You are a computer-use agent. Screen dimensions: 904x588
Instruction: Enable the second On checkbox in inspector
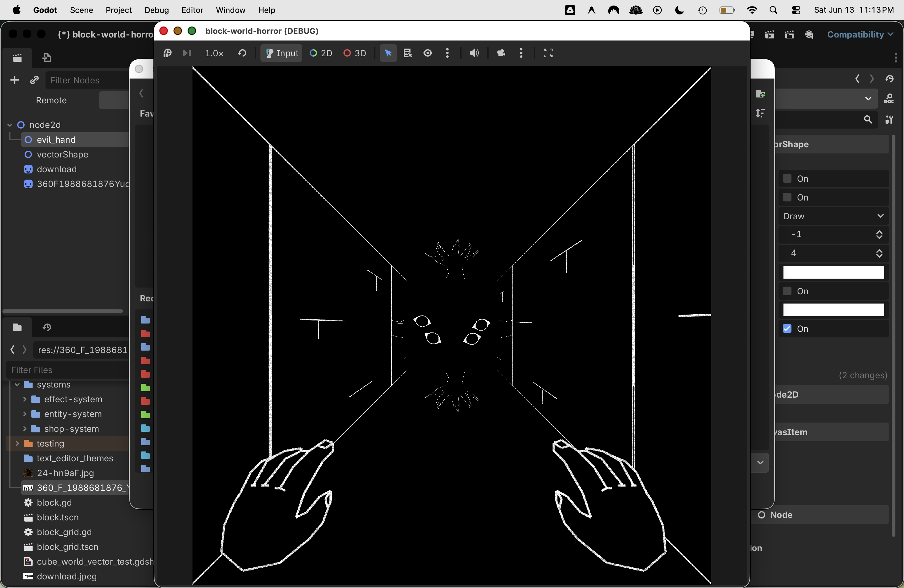[787, 197]
